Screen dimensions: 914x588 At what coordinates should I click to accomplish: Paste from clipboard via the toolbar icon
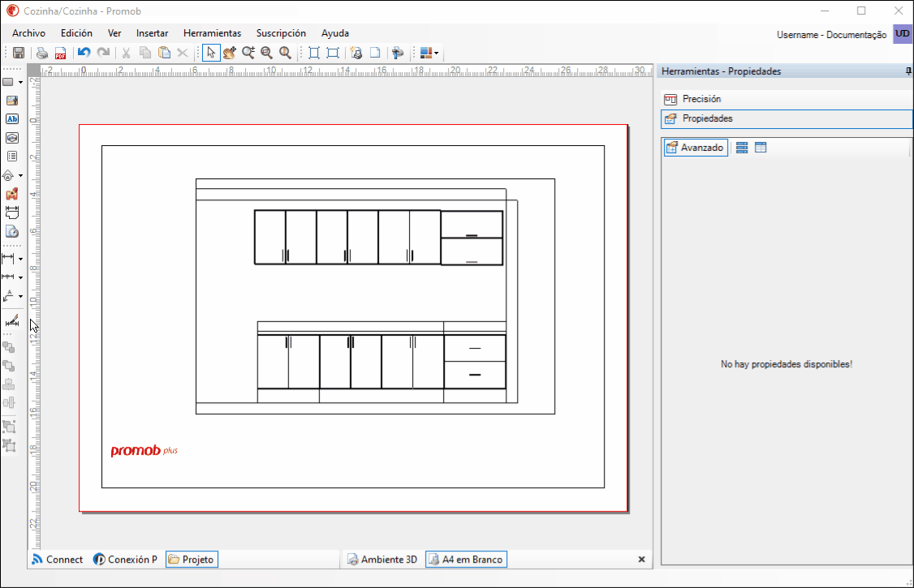click(x=165, y=53)
